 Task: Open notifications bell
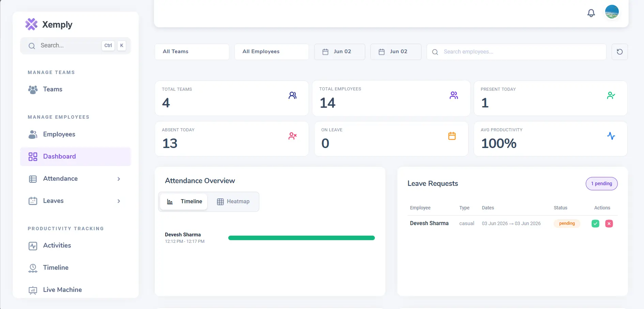(x=591, y=13)
